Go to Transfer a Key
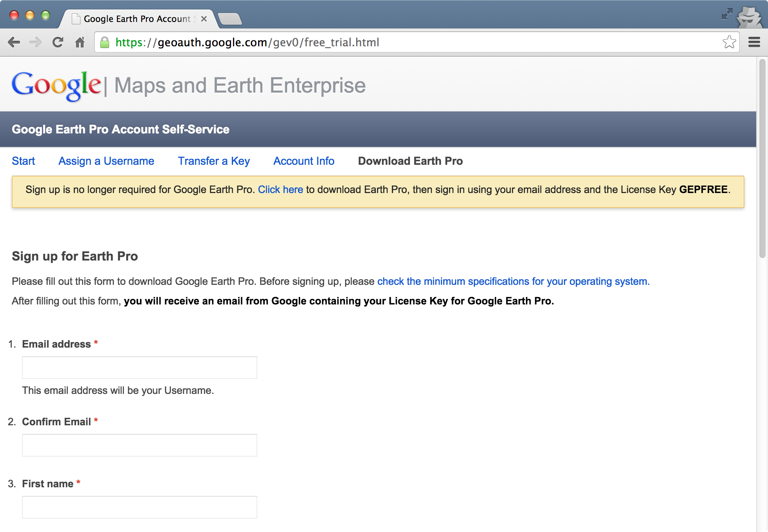Image resolution: width=768 pixels, height=532 pixels. coord(214,161)
